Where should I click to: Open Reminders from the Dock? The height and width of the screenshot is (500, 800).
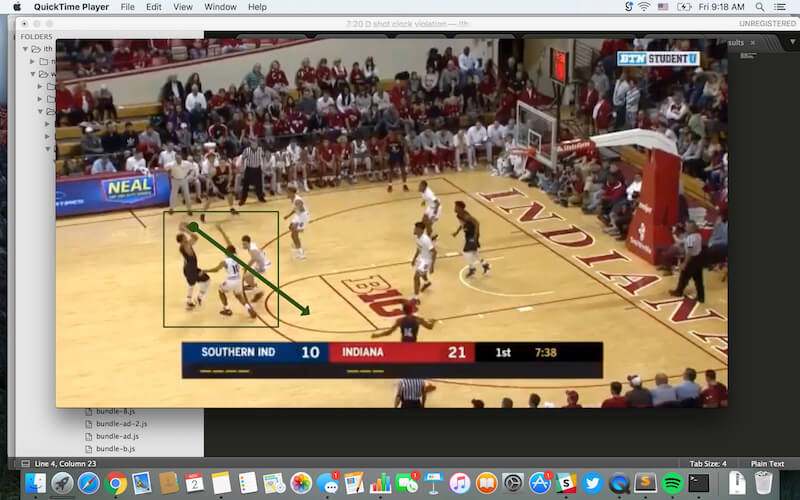pos(248,483)
